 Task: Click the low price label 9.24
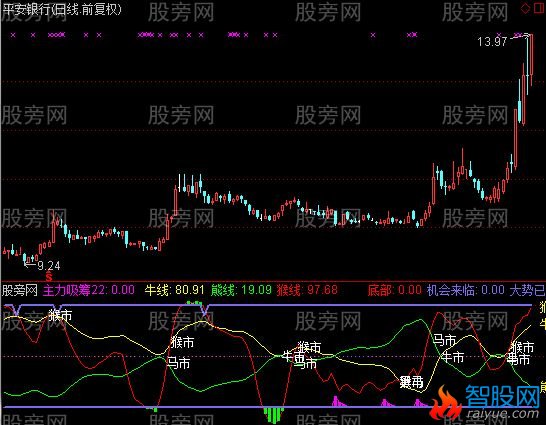49,266
